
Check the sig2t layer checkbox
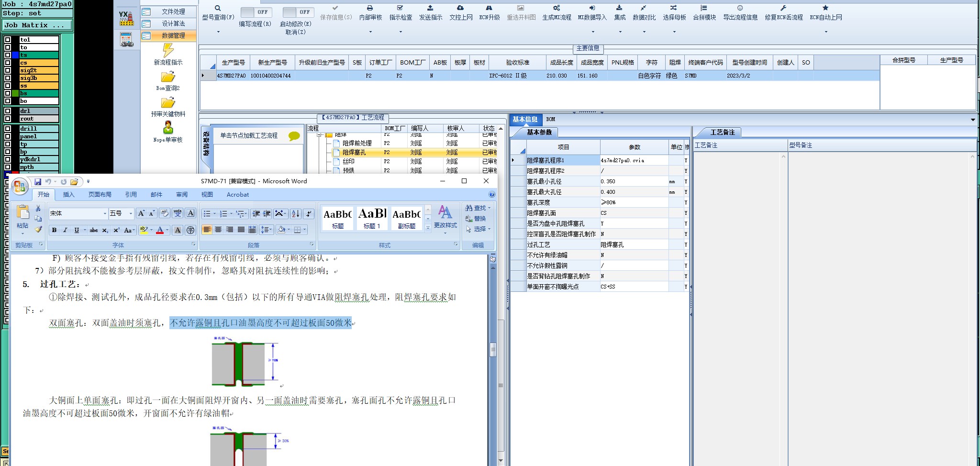[8, 70]
